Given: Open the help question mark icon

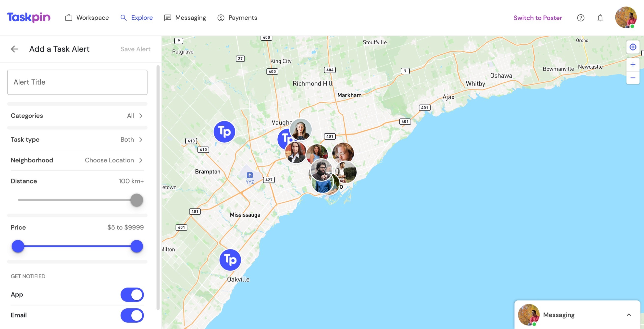Looking at the screenshot, I should point(581,18).
